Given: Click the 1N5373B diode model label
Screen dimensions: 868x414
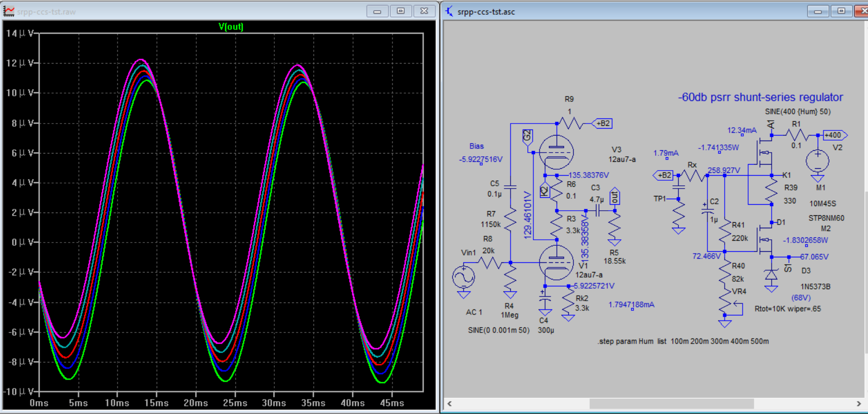Looking at the screenshot, I should click(x=815, y=287).
